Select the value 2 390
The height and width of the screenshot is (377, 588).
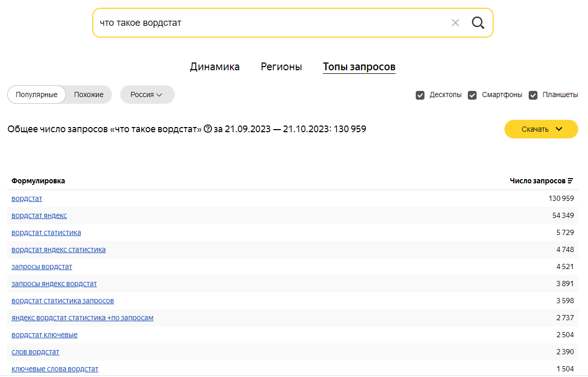[565, 352]
